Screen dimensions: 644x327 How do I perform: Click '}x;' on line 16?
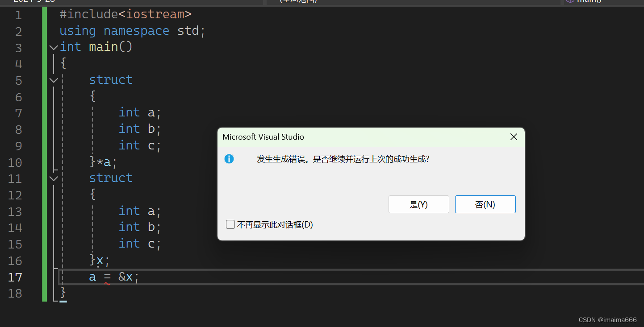coord(100,260)
